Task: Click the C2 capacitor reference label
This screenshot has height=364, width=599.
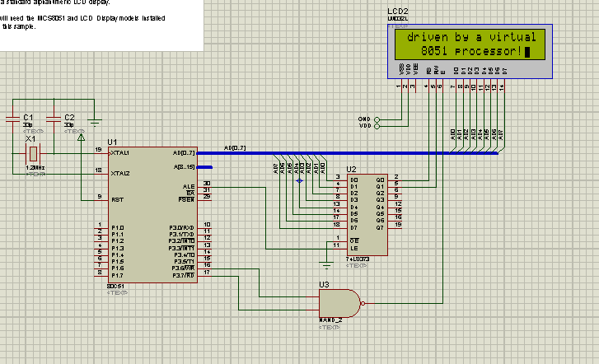Action: pyautogui.click(x=69, y=117)
